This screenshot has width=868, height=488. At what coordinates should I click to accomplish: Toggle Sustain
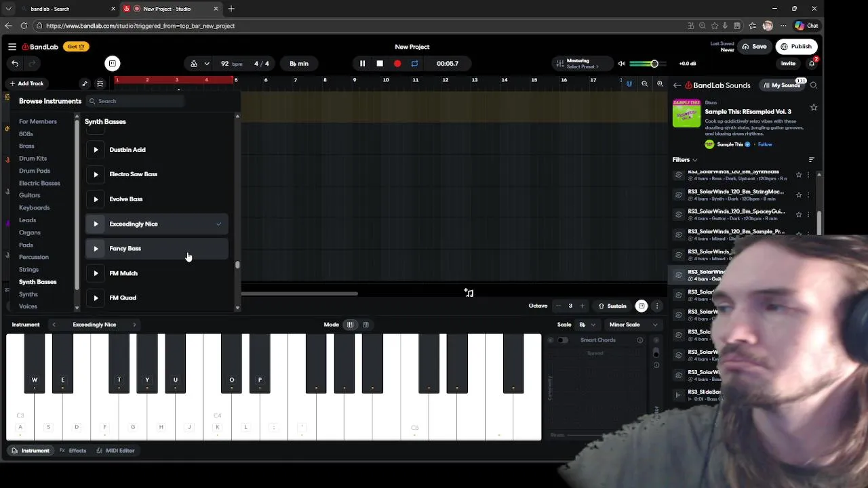(612, 306)
